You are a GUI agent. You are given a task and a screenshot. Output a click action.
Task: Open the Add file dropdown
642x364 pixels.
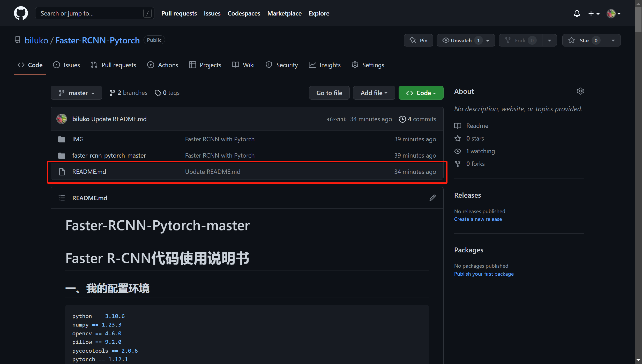click(x=374, y=93)
